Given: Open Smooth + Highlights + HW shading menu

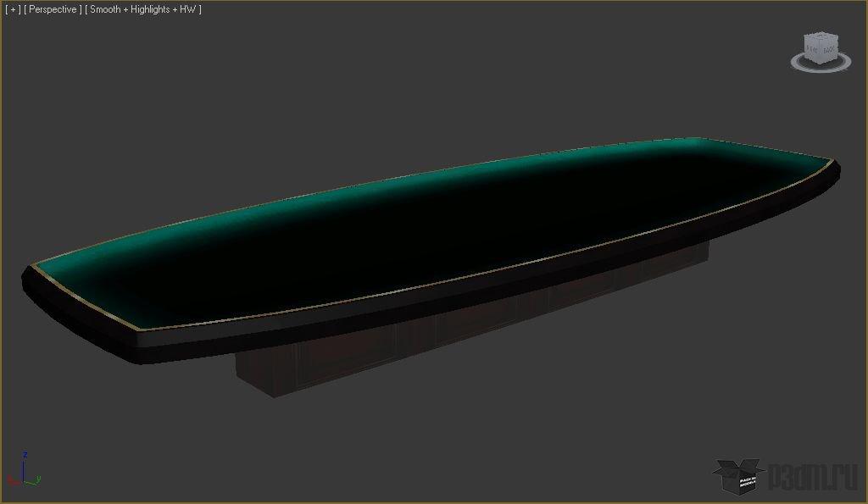Looking at the screenshot, I should click(x=142, y=9).
